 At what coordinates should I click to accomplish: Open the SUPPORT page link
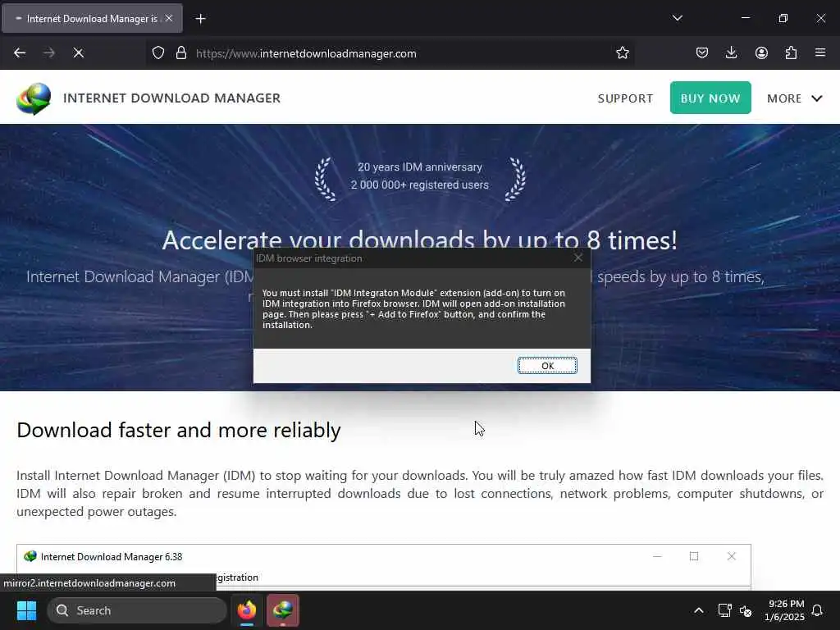pyautogui.click(x=625, y=98)
